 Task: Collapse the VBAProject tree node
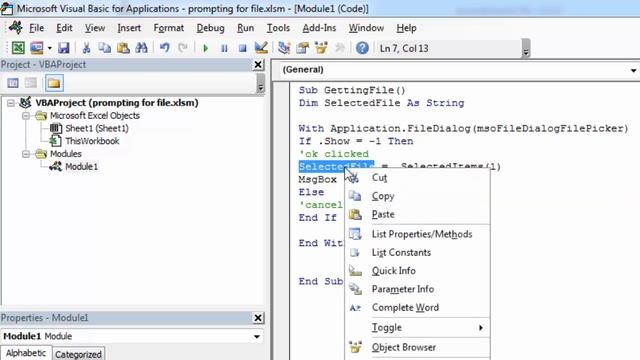[x=11, y=103]
